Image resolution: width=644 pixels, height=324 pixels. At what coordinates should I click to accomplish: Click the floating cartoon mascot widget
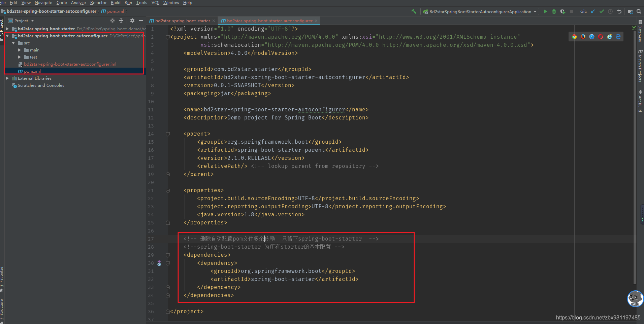[635, 299]
